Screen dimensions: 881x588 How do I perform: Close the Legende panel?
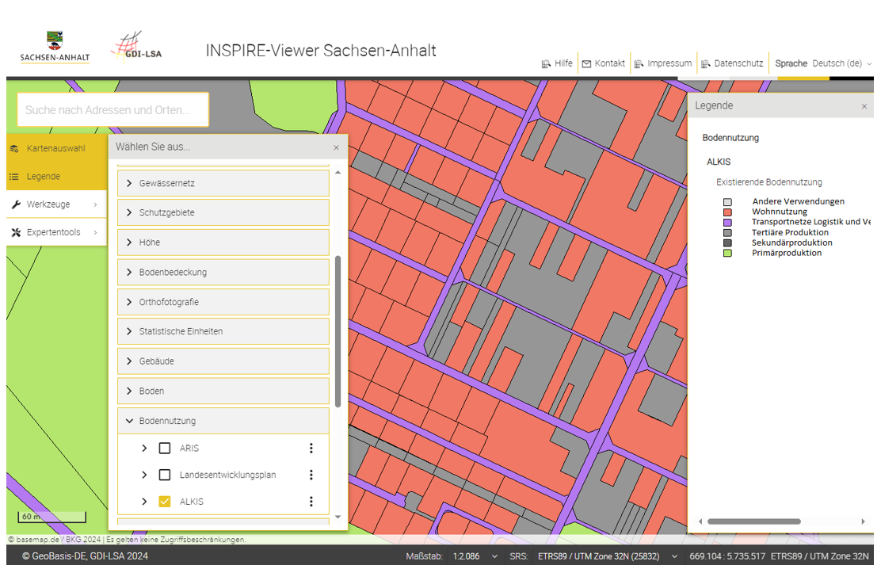tap(864, 106)
